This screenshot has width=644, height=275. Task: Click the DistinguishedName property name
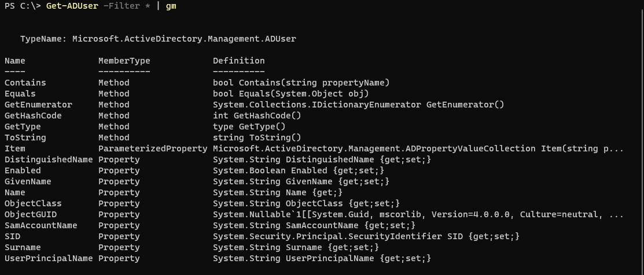(x=49, y=159)
